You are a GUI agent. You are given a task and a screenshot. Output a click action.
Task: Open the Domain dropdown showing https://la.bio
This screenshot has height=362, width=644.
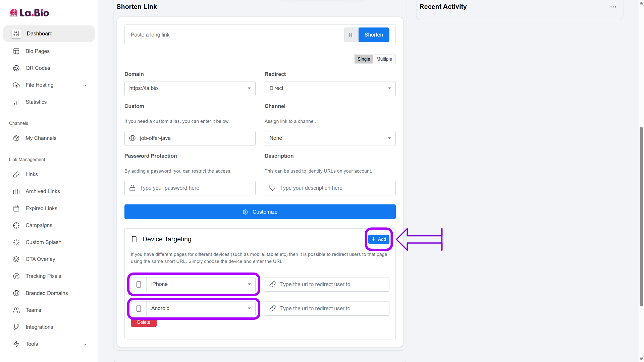click(190, 88)
